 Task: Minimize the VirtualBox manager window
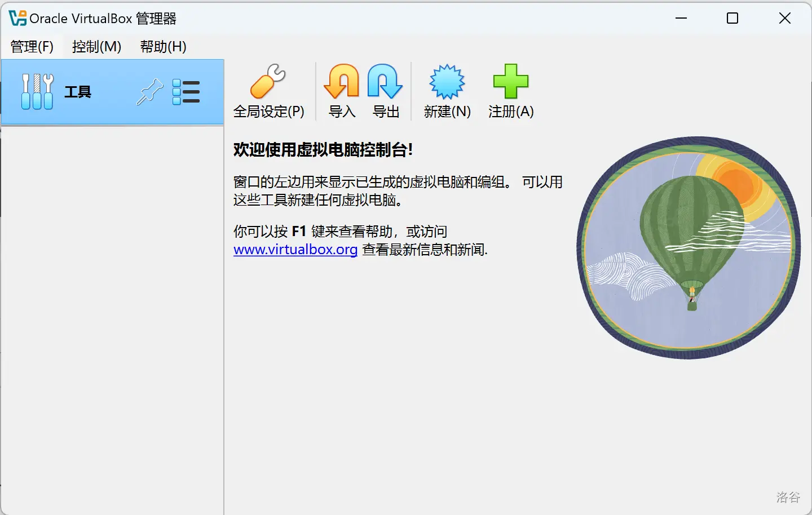pyautogui.click(x=681, y=19)
